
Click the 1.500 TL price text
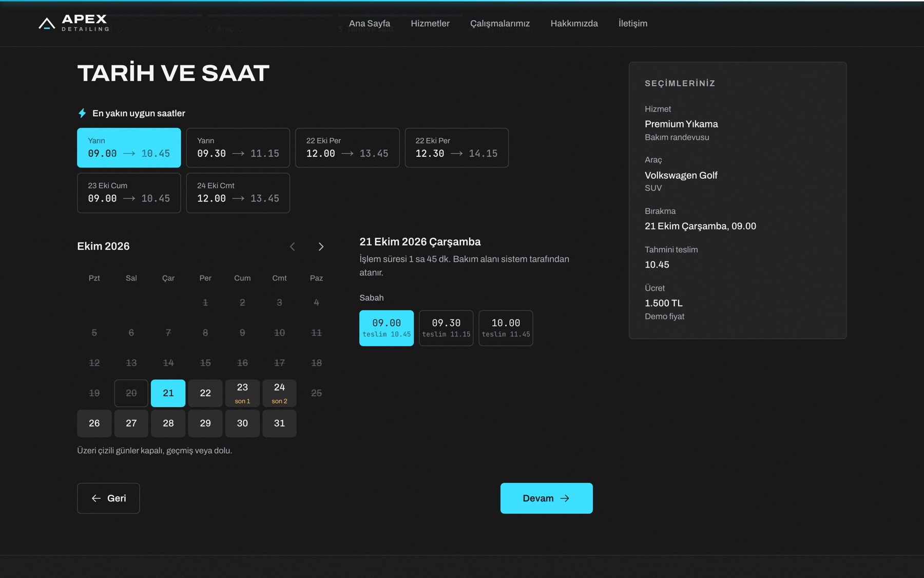click(663, 303)
